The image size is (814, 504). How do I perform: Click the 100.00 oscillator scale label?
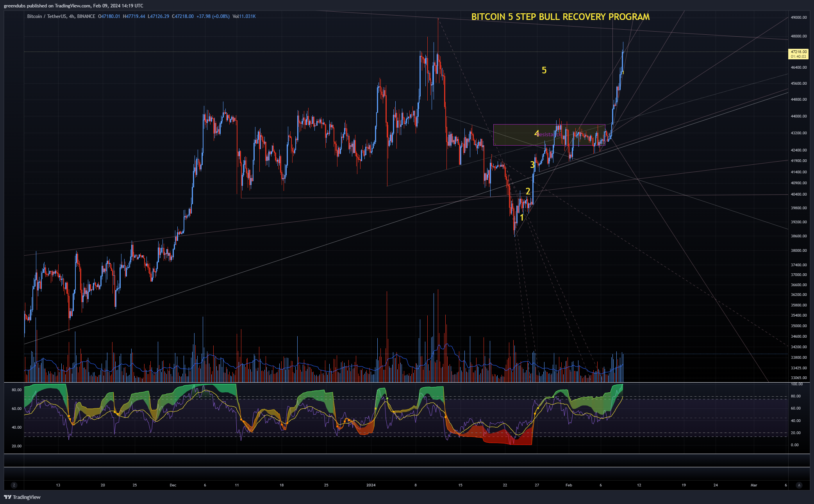tap(797, 384)
